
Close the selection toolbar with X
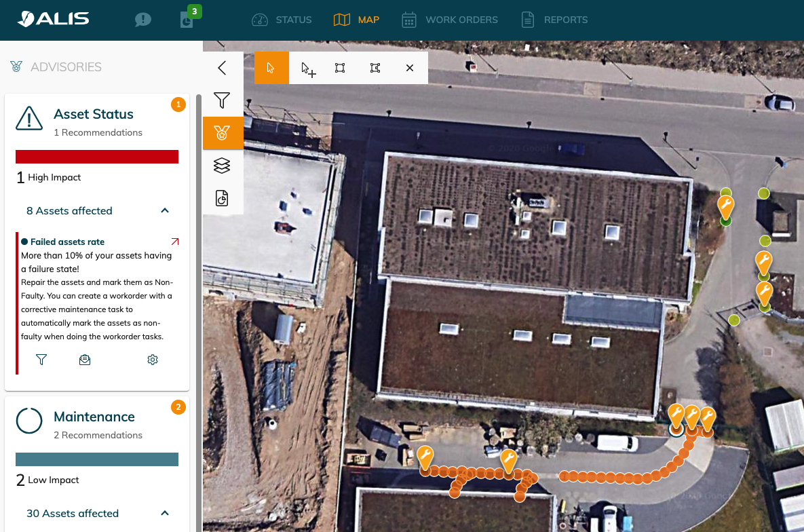point(410,68)
